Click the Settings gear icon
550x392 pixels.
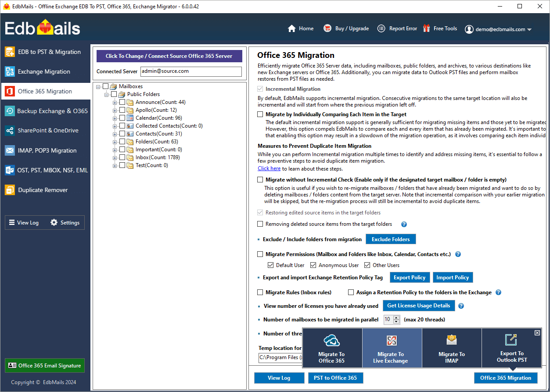point(54,223)
